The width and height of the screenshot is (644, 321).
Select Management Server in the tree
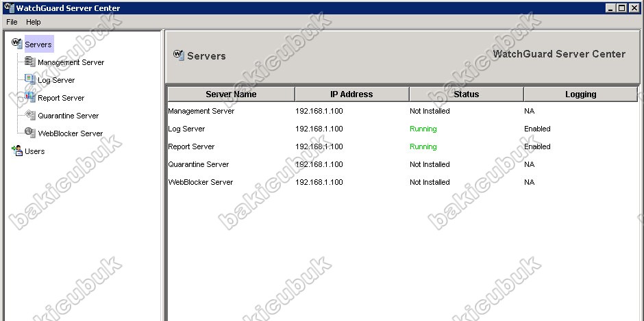pyautogui.click(x=71, y=62)
